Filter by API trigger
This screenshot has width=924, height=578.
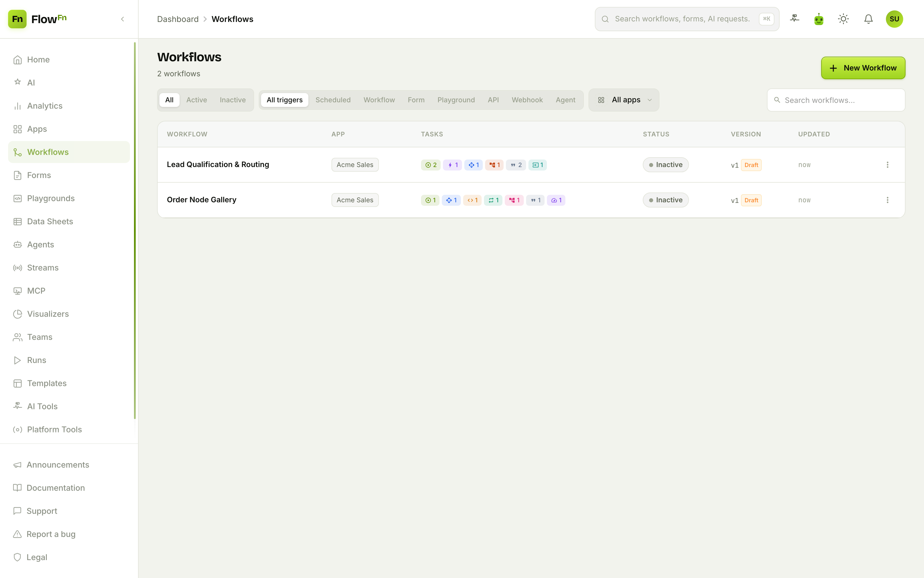click(493, 100)
